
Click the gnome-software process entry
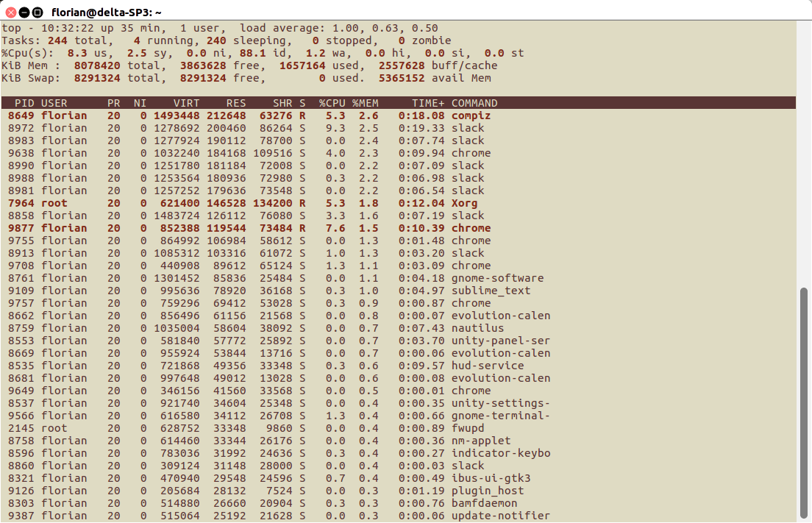(x=497, y=278)
